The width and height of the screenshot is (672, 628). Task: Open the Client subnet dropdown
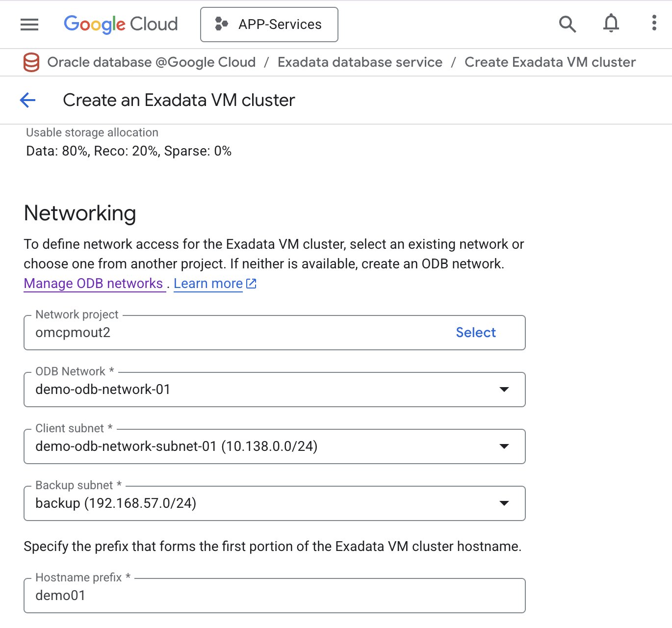(504, 446)
